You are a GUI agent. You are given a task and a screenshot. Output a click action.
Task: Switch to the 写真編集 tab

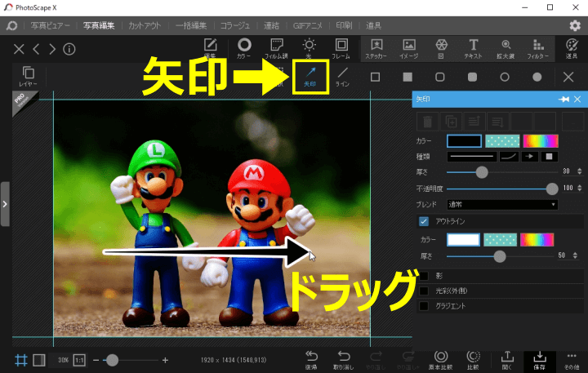point(99,25)
